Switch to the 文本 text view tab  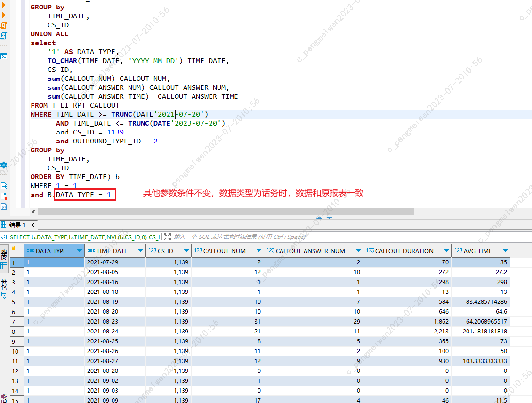click(4, 289)
